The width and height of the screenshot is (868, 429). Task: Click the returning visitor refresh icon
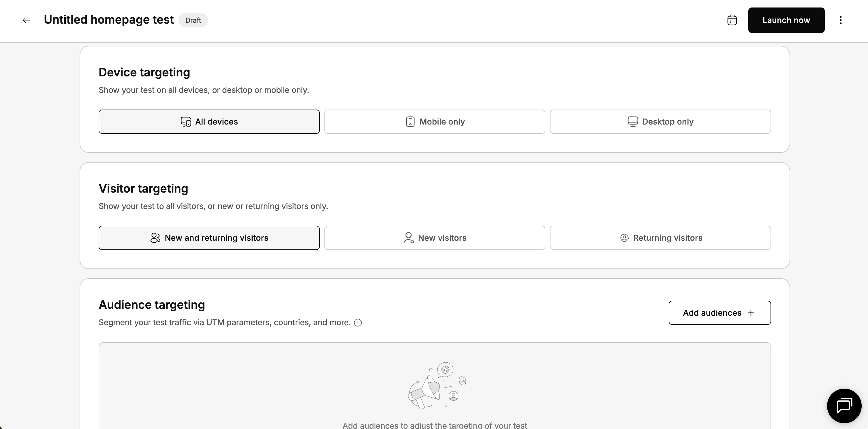(624, 238)
